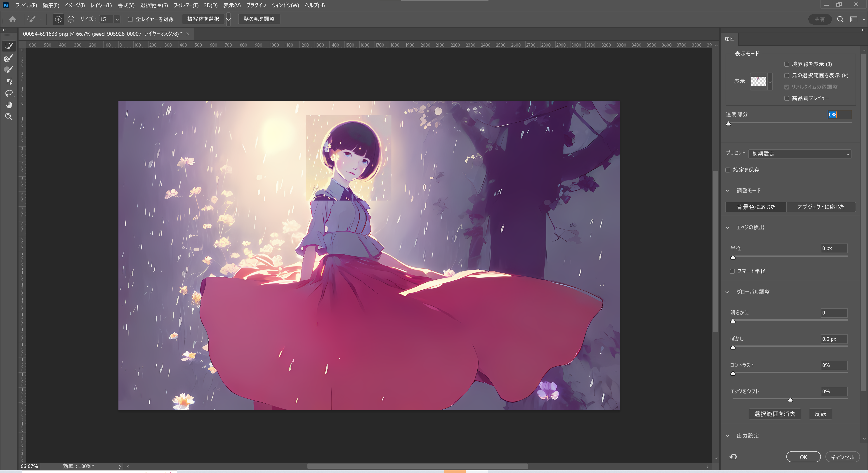This screenshot has width=868, height=473.
Task: Select the Quick Selection tool
Action: tap(9, 46)
